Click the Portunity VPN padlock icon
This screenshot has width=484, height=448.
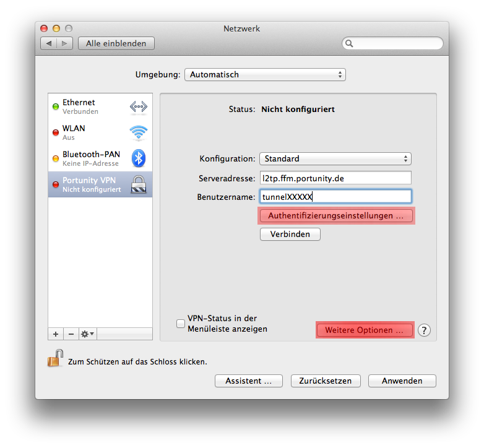(x=138, y=184)
